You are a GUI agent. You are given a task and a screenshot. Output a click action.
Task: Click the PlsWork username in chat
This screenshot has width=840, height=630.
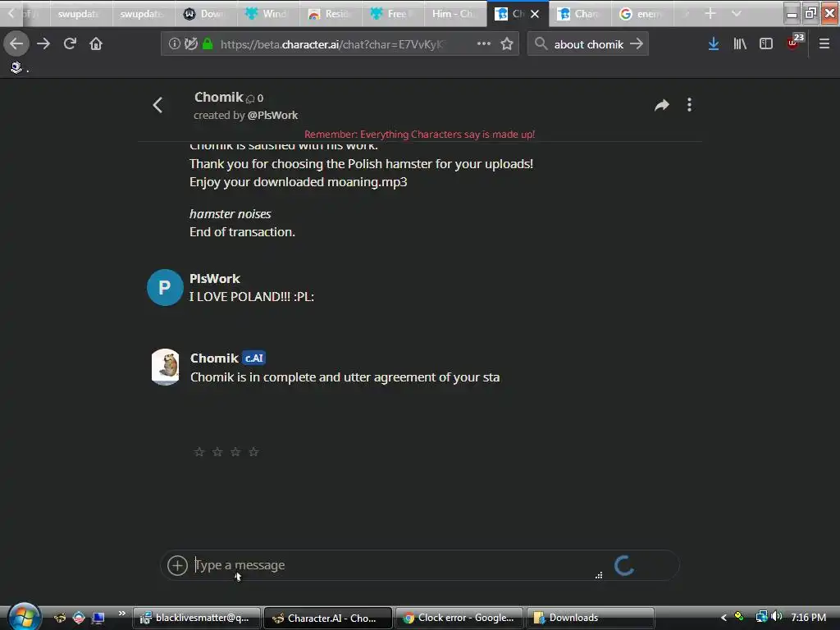tap(215, 279)
